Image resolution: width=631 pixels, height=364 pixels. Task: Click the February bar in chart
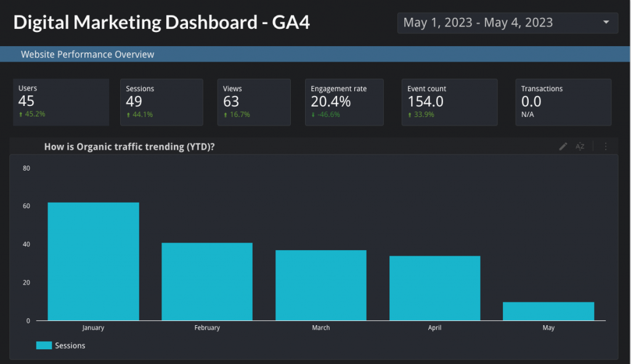click(207, 281)
